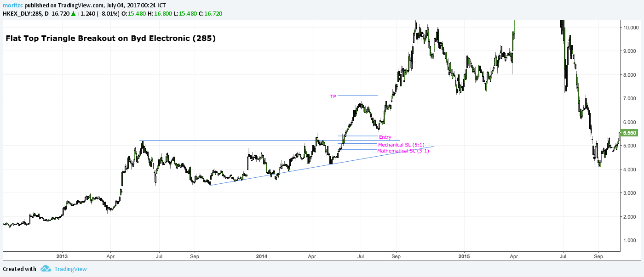The width and height of the screenshot is (644, 277).
Task: Open the TradingView text link in footer
Action: click(70, 269)
